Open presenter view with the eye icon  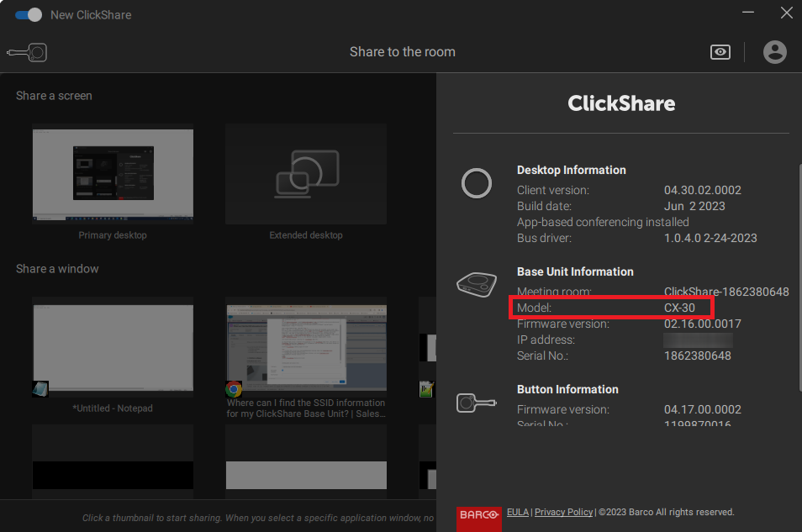(x=720, y=52)
